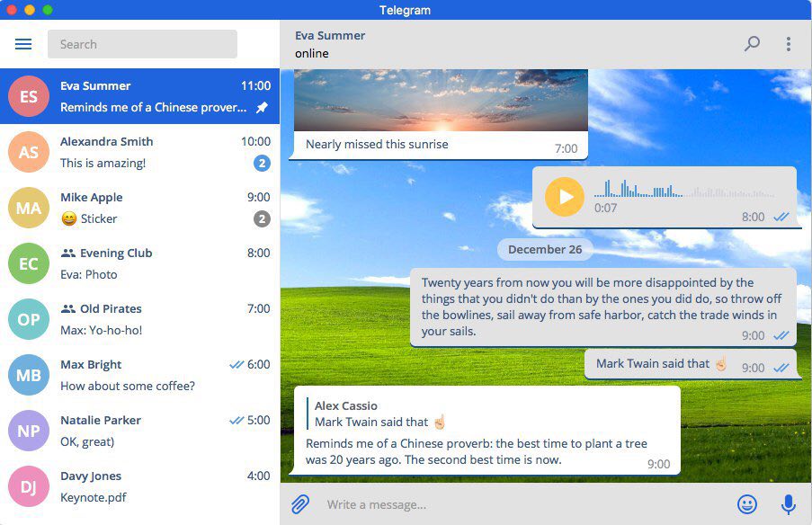The width and height of the screenshot is (812, 525).
Task: Click the group icon beside Old Pirates
Action: pyautogui.click(x=67, y=309)
